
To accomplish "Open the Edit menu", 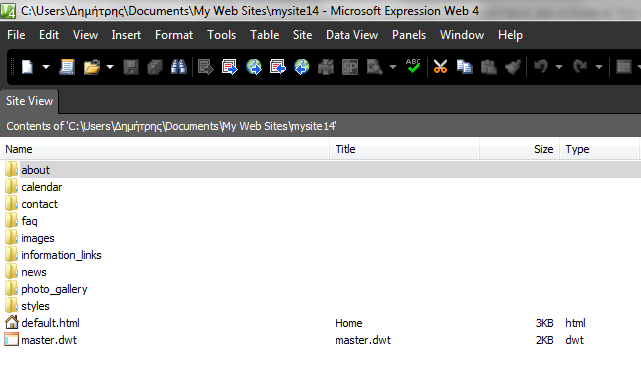I will tap(49, 35).
